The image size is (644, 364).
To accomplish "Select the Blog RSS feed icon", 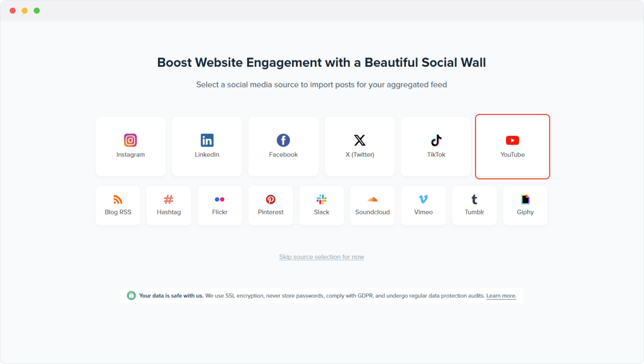I will tap(118, 200).
